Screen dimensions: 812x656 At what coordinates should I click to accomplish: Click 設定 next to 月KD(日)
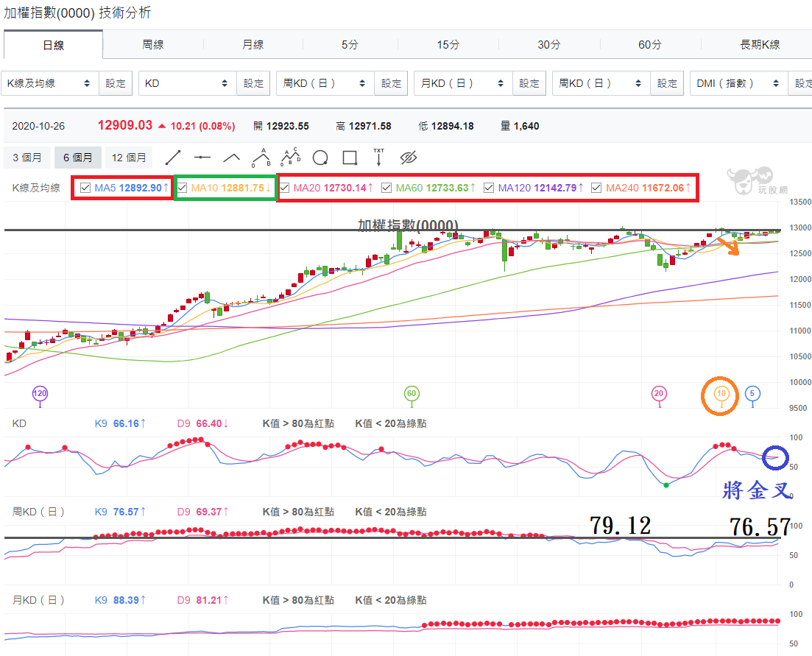pyautogui.click(x=529, y=83)
